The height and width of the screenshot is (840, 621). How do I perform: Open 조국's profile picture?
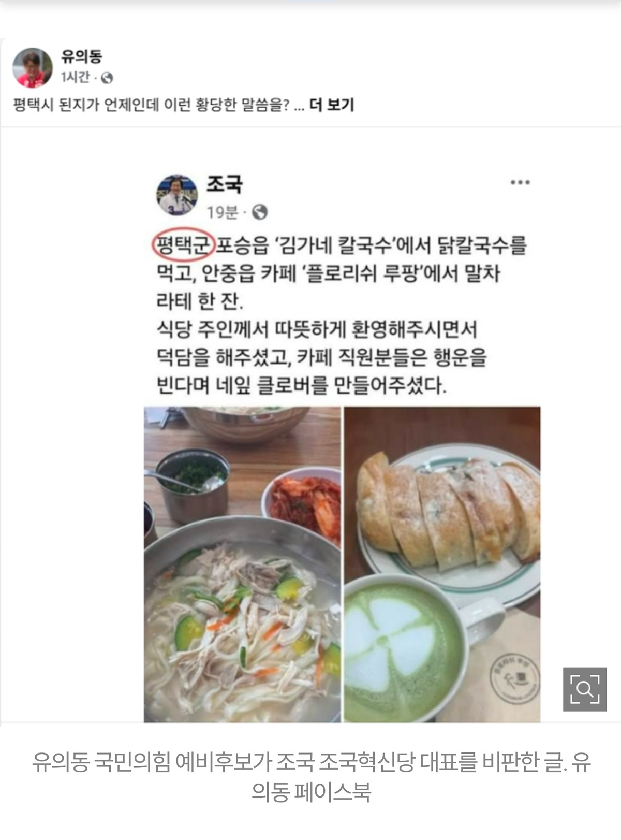(x=177, y=195)
